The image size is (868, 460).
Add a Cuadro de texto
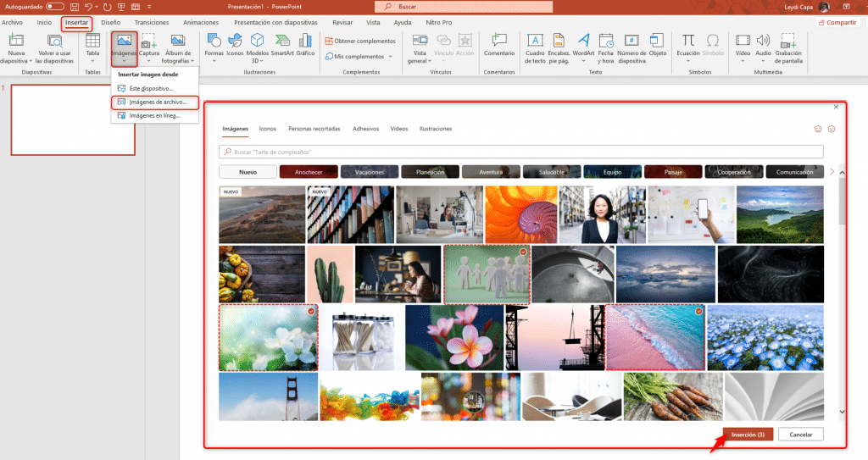pyautogui.click(x=535, y=47)
